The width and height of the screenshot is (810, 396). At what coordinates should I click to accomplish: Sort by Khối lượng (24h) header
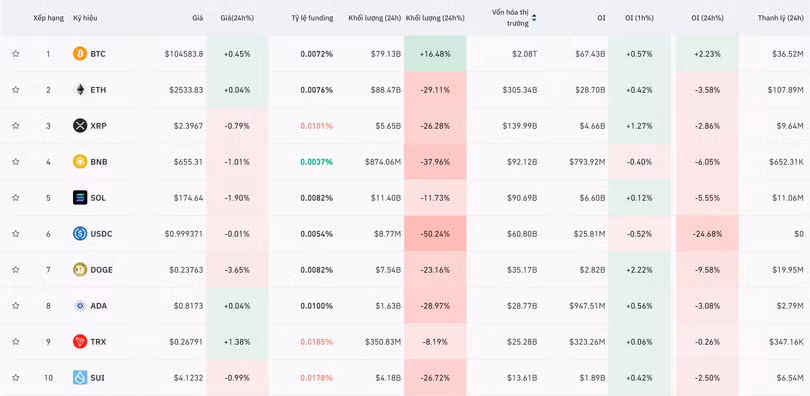[x=375, y=18]
